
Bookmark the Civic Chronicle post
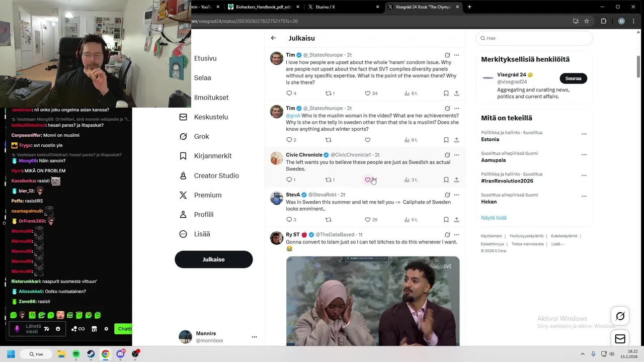[446, 179]
